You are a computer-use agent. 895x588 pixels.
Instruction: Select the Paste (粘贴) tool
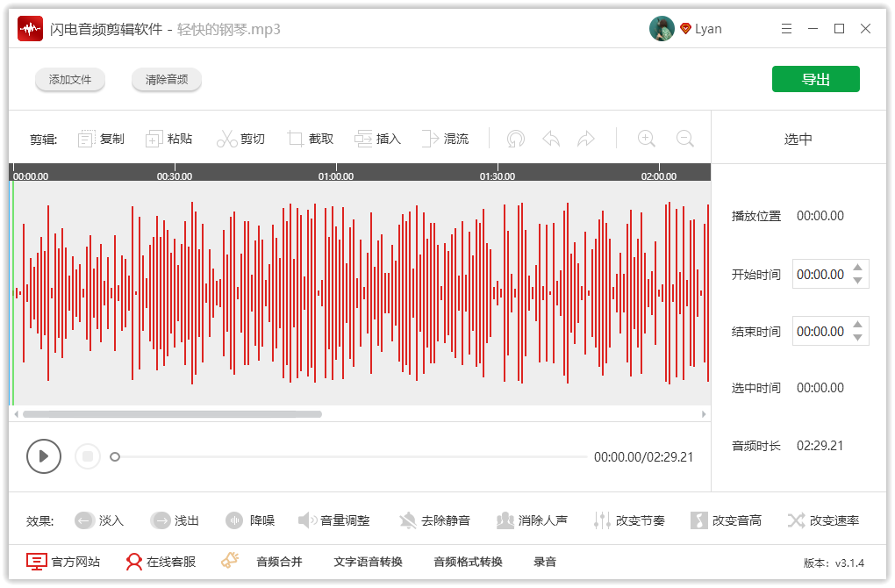pyautogui.click(x=154, y=139)
